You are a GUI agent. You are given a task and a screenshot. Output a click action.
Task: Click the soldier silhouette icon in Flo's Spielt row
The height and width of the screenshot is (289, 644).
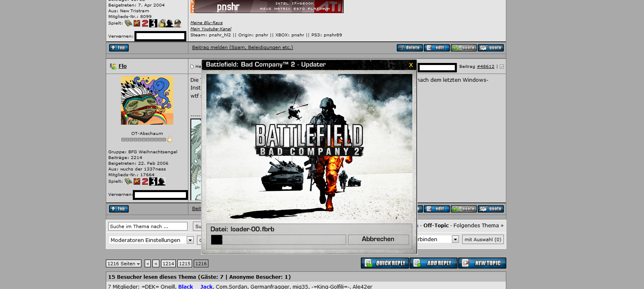click(x=161, y=181)
